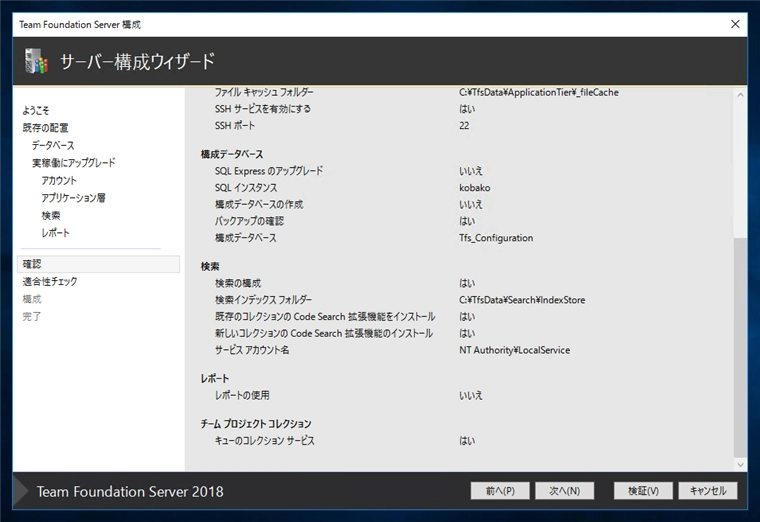Open 適合性チェック step in sidebar

(x=50, y=281)
